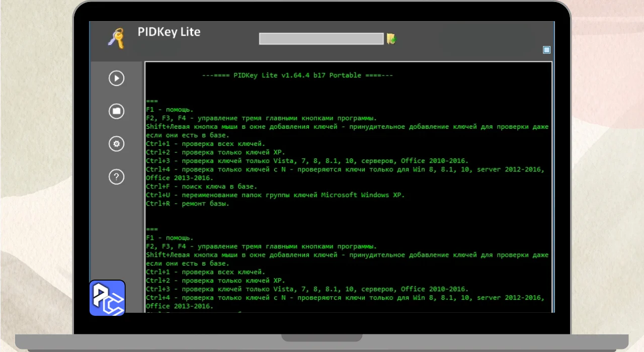Open settings via the gear icon

click(x=117, y=144)
